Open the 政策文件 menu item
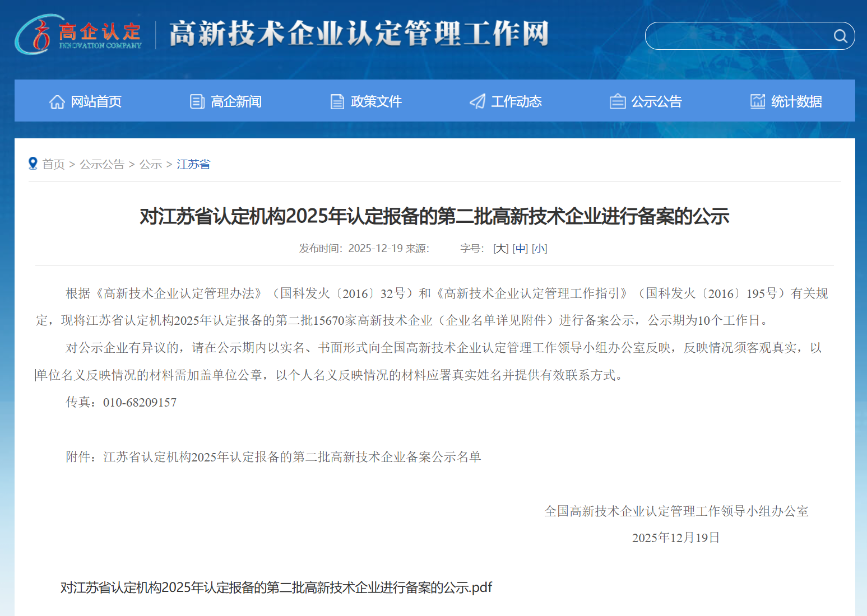867x616 pixels. 376,102
